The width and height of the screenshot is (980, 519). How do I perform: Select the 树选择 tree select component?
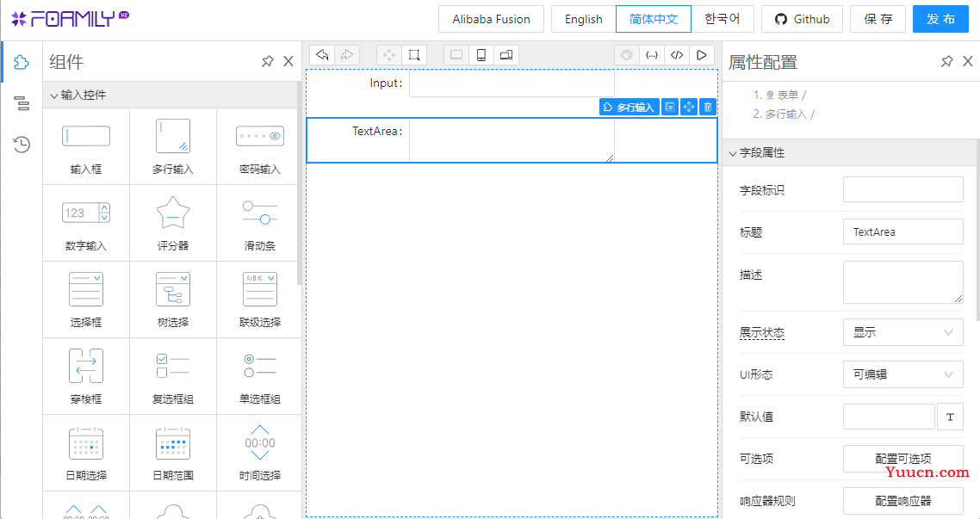coord(173,300)
